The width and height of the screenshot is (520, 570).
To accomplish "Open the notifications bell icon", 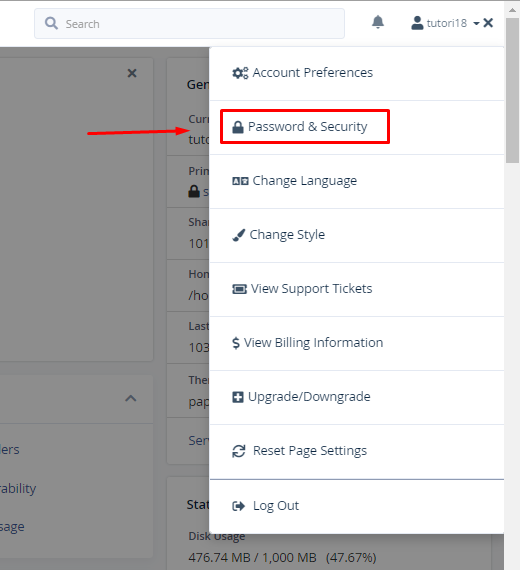I will click(378, 22).
